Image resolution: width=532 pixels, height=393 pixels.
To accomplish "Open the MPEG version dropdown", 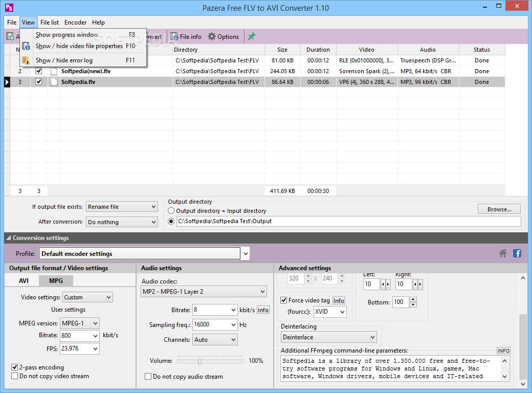I will click(80, 323).
